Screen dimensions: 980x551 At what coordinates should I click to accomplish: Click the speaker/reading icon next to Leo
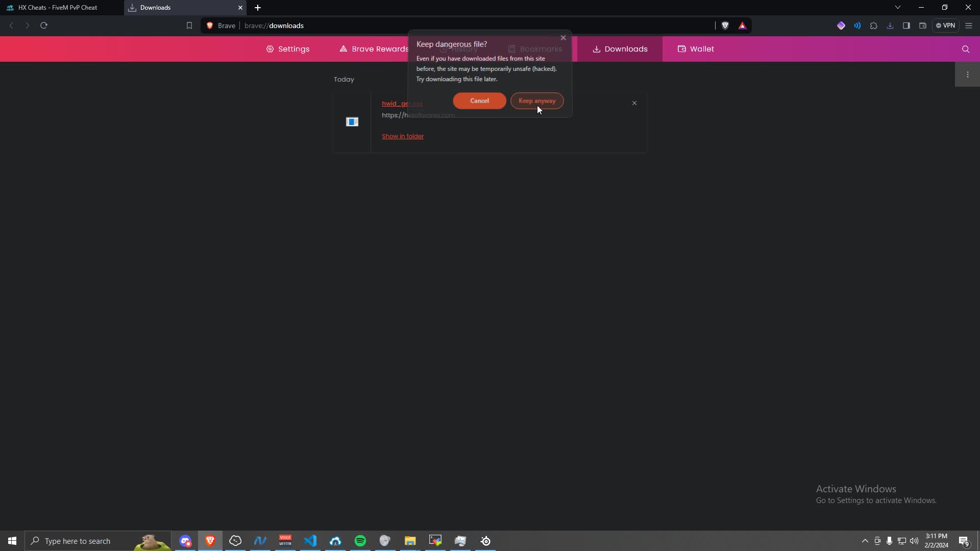[x=857, y=26]
